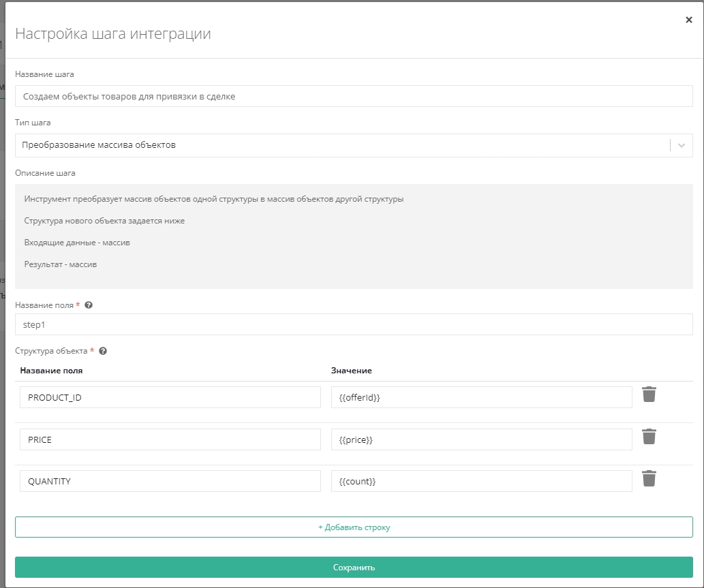Click the Значение column header

pos(352,371)
